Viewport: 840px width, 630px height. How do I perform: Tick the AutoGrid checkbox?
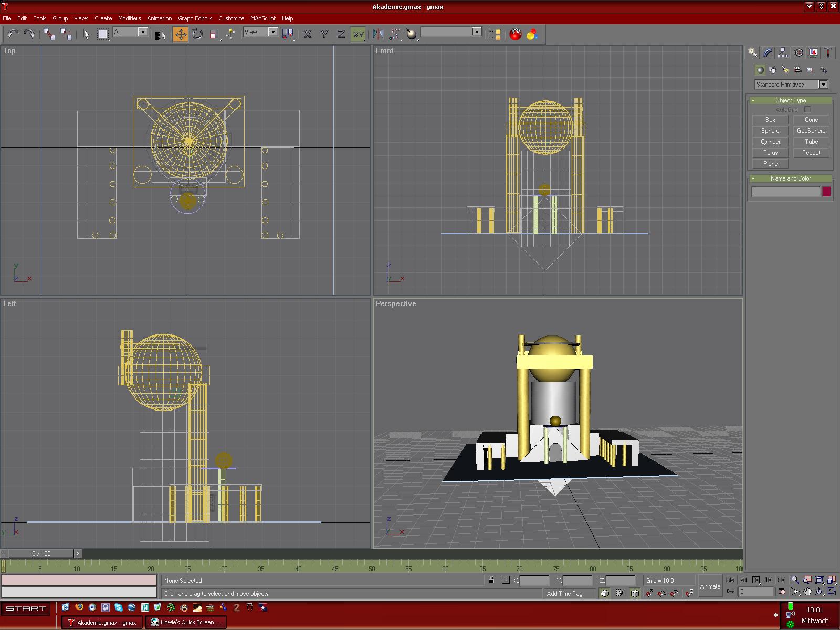tap(807, 109)
